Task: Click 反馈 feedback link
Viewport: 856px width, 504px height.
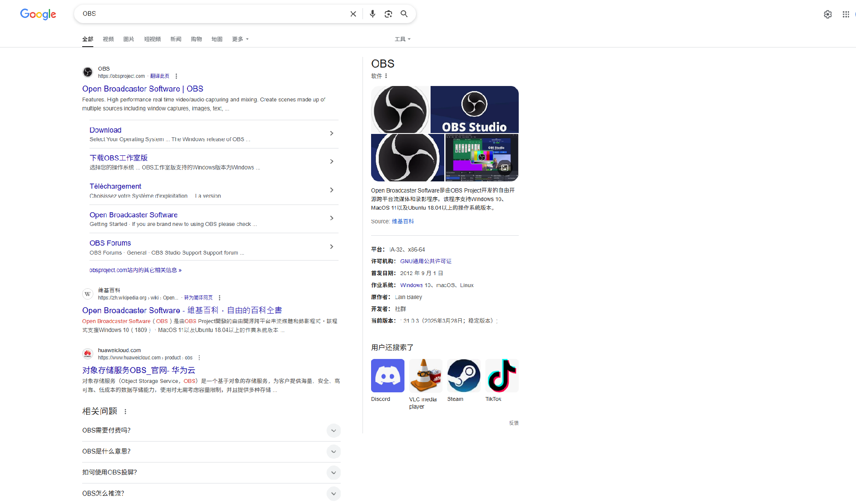Action: tap(514, 423)
